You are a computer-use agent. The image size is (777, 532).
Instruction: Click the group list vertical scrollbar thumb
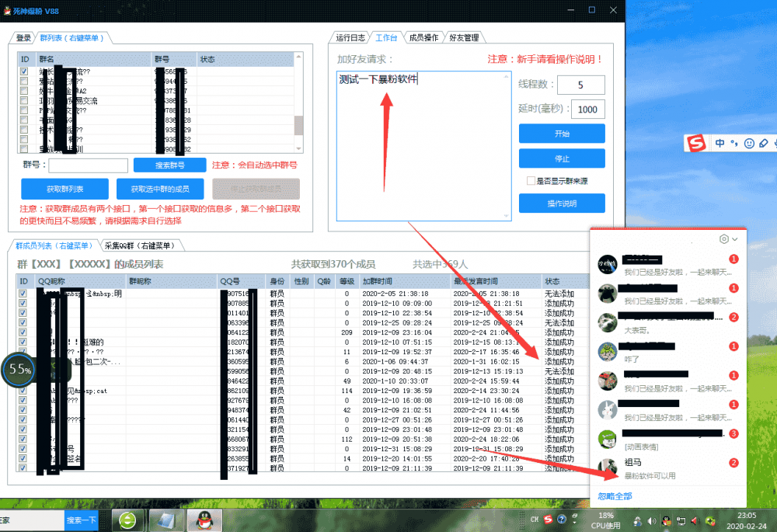point(298,125)
